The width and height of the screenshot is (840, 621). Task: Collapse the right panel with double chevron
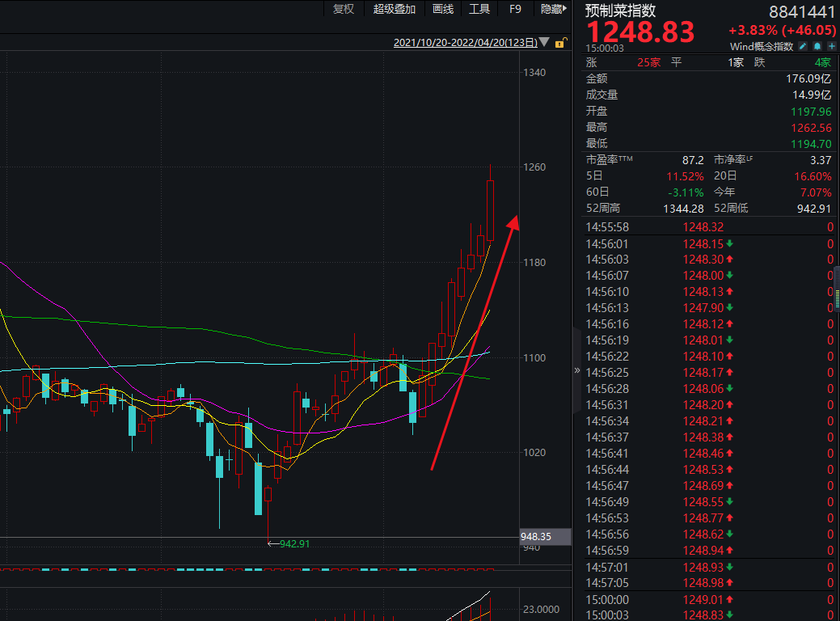[x=577, y=370]
